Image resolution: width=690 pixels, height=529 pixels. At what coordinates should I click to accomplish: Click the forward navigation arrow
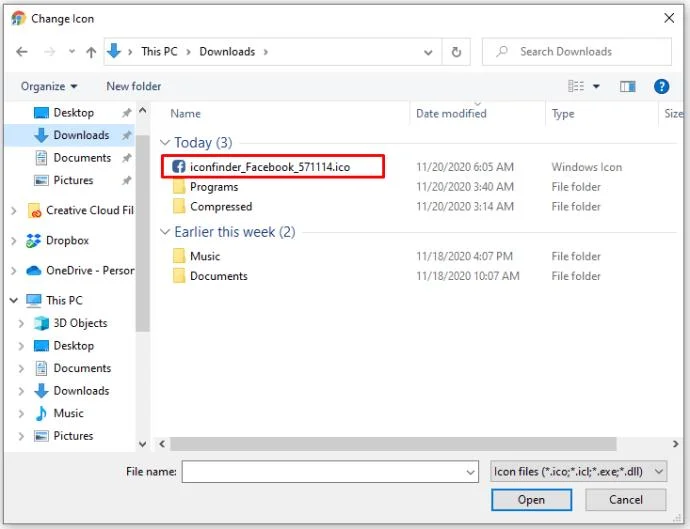(49, 52)
